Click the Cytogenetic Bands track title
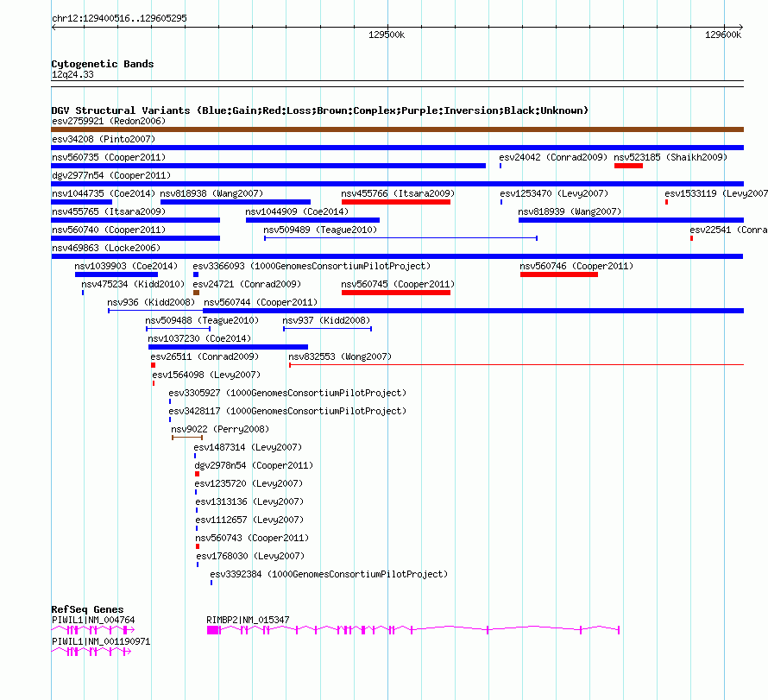 [103, 64]
